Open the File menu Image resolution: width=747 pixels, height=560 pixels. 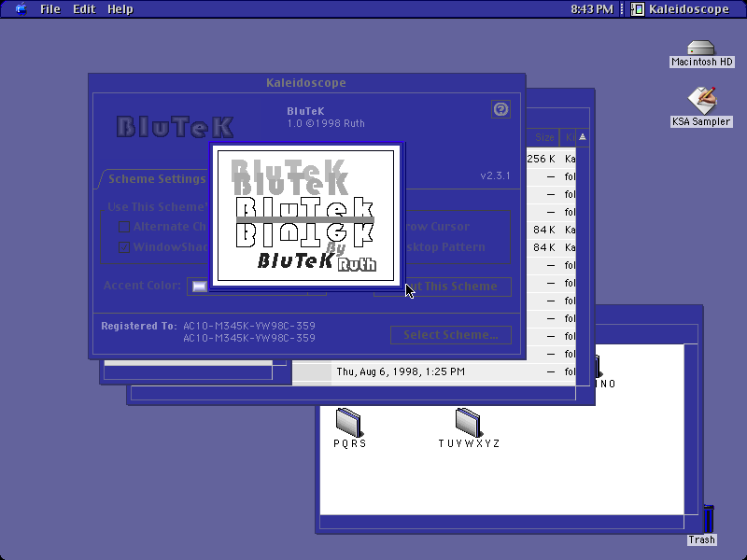click(50, 9)
